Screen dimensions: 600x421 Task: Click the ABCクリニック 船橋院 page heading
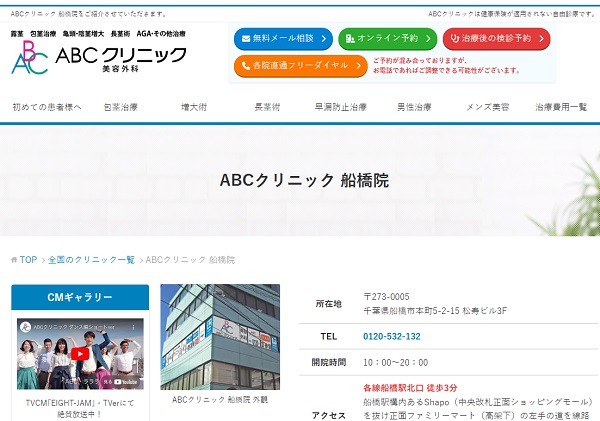tap(304, 180)
